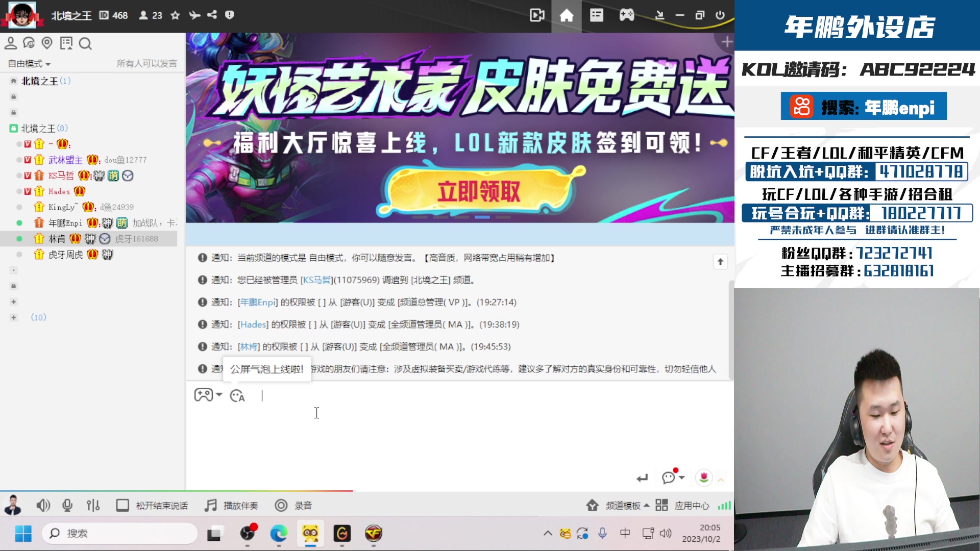
Task: Toggle the 录音 recording button
Action: pos(293,506)
